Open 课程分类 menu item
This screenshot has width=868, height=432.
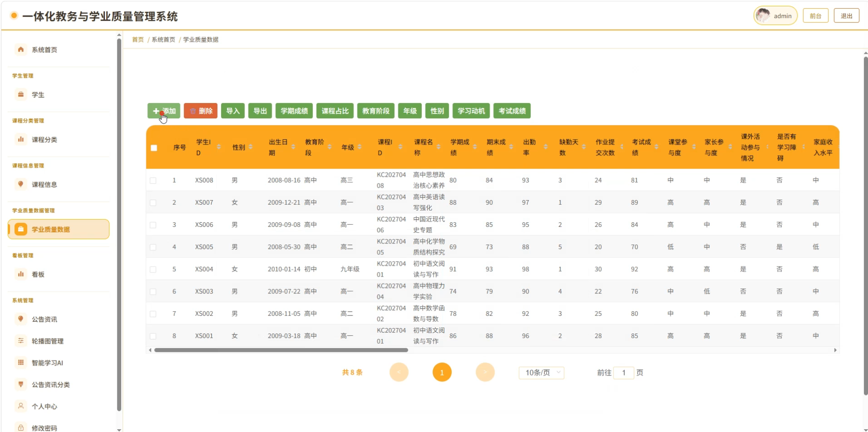pyautogui.click(x=58, y=139)
